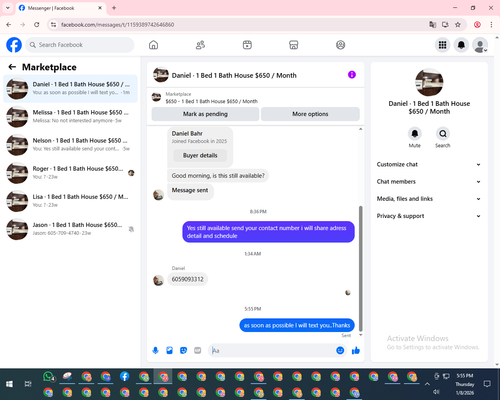Screen dimensions: 500x400
Task: Open Task View in the taskbar
Action: (28, 384)
